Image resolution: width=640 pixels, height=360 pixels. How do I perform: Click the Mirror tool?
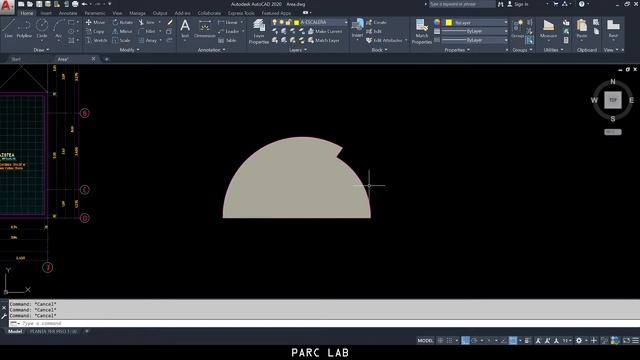click(x=122, y=31)
